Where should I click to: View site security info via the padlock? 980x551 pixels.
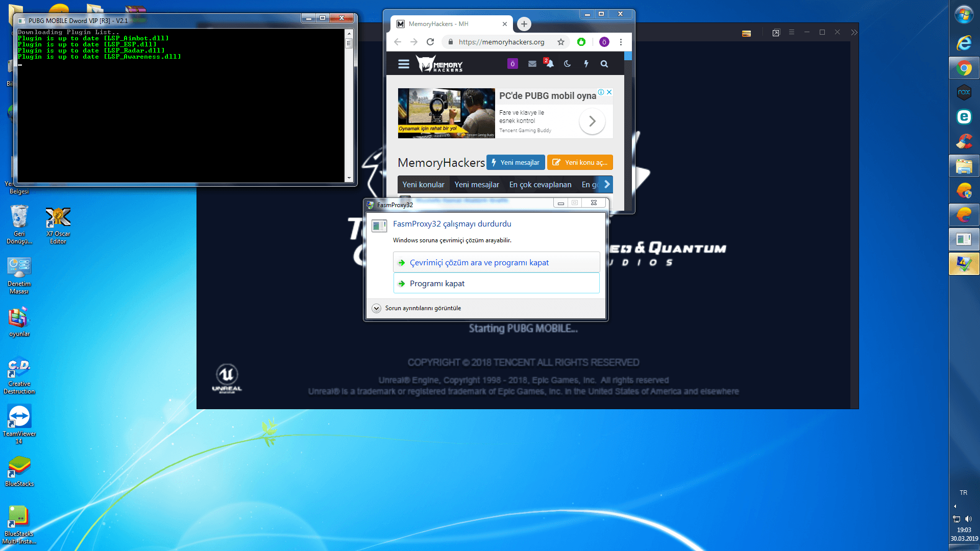click(x=450, y=42)
